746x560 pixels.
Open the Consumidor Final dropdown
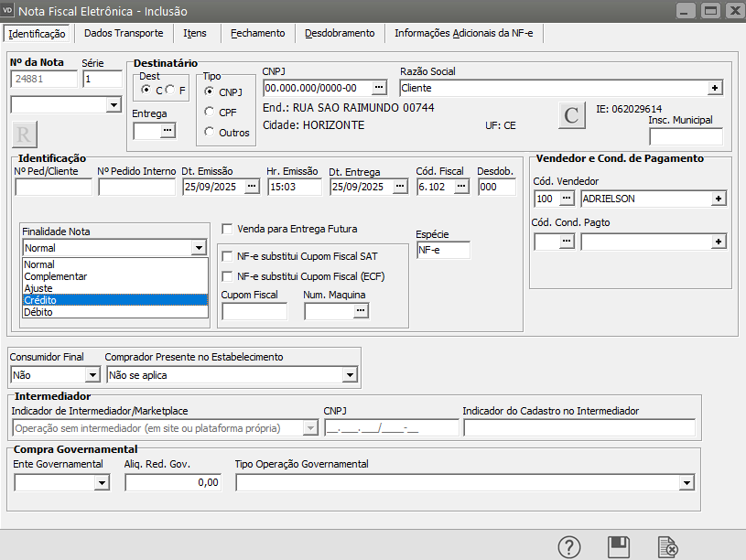[x=92, y=375]
